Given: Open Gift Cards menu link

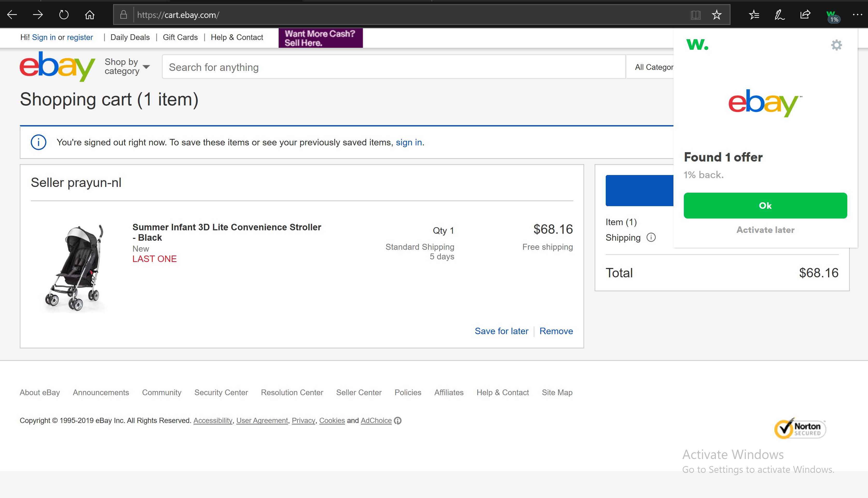Looking at the screenshot, I should click(x=180, y=37).
